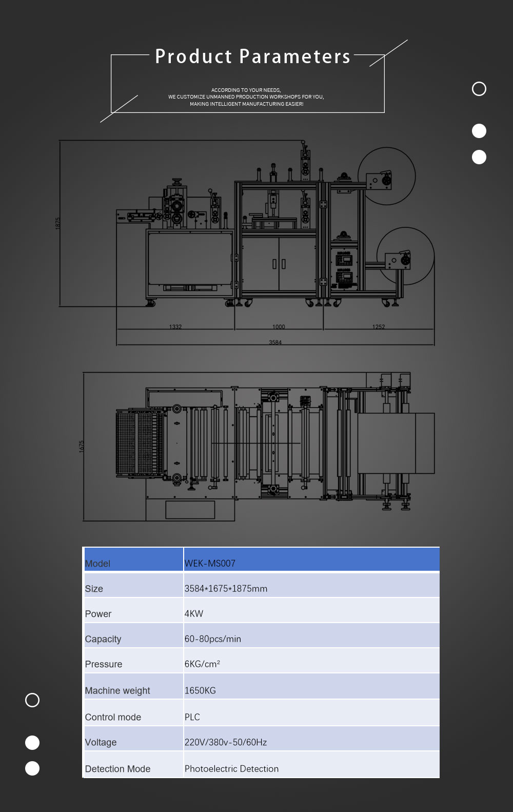Click the customize unmanned production workshops tagline

(x=246, y=97)
